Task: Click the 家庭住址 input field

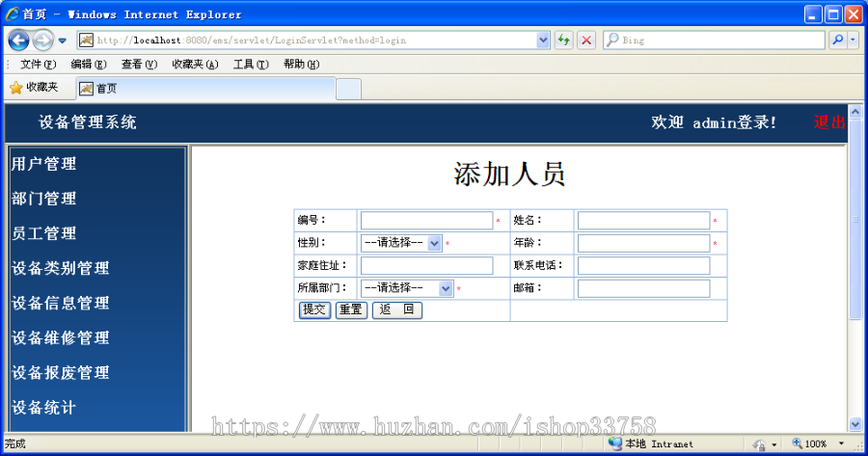Action: click(x=427, y=266)
